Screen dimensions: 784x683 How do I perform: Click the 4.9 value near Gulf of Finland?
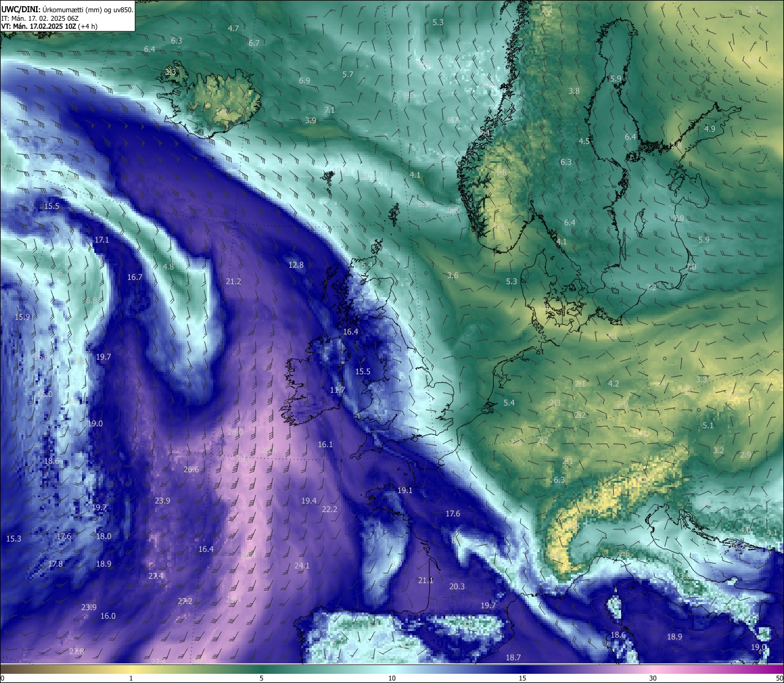point(710,129)
